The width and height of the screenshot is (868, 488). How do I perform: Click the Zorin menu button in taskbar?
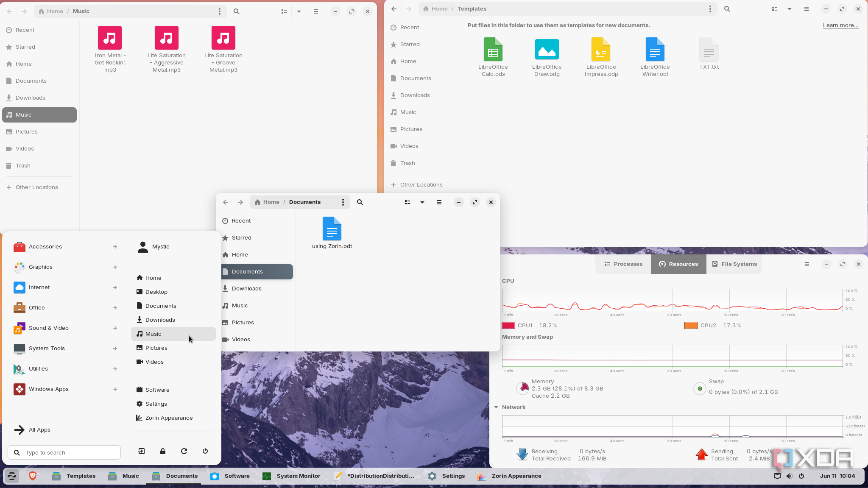click(12, 476)
